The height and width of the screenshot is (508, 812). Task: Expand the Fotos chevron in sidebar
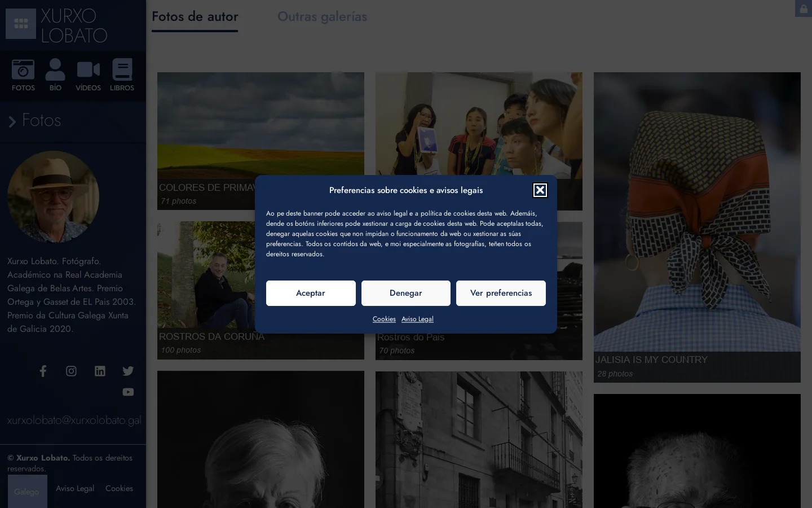tap(12, 121)
